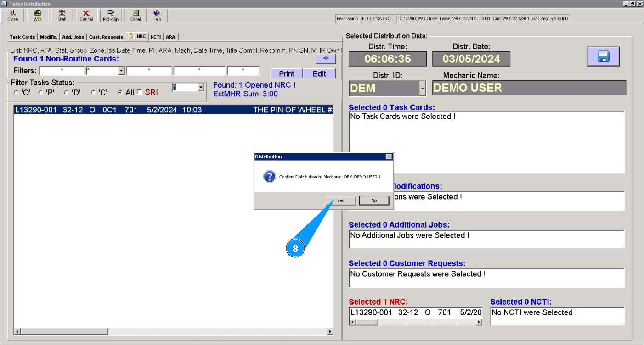The height and width of the screenshot is (345, 644).
Task: Export using the Excel toolbar icon
Action: pyautogui.click(x=136, y=16)
